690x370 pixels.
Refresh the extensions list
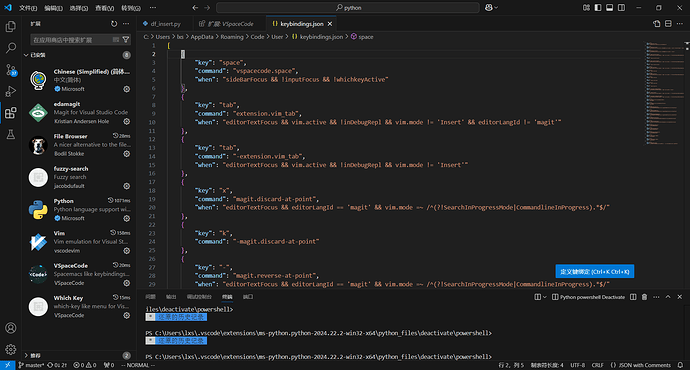(114, 24)
